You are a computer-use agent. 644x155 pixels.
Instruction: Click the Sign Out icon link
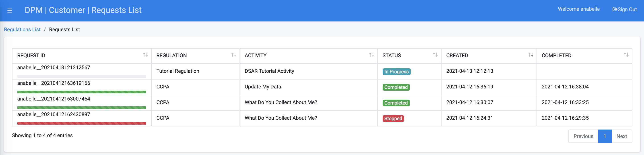(x=624, y=10)
